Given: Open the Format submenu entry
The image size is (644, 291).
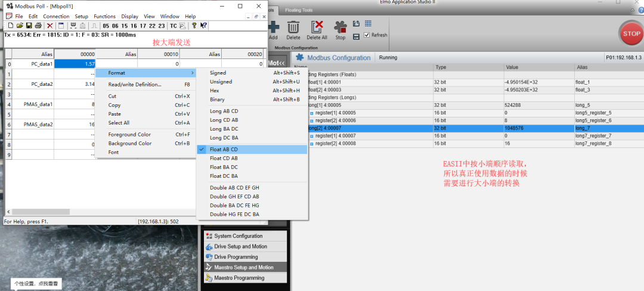Looking at the screenshot, I should 146,73.
